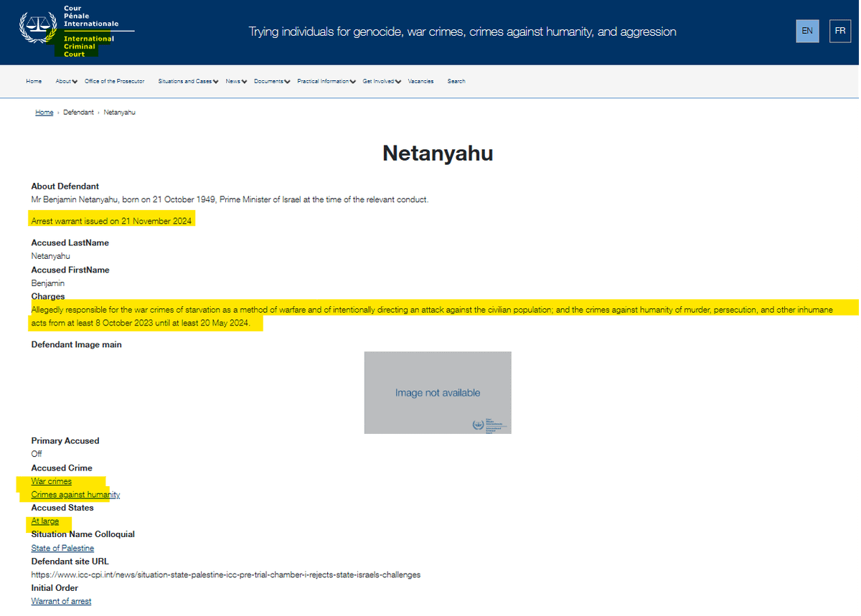Open the Crimes against humanity link
The width and height of the screenshot is (861, 616).
click(75, 495)
